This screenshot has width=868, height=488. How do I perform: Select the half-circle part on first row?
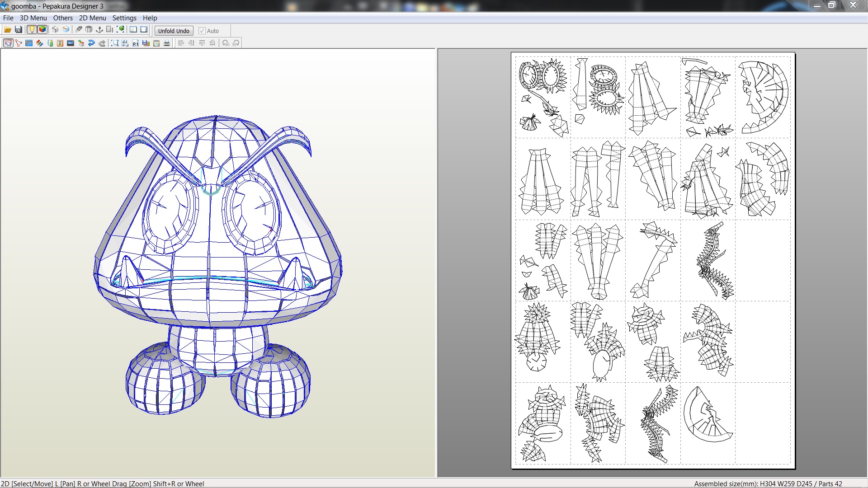[x=763, y=97]
